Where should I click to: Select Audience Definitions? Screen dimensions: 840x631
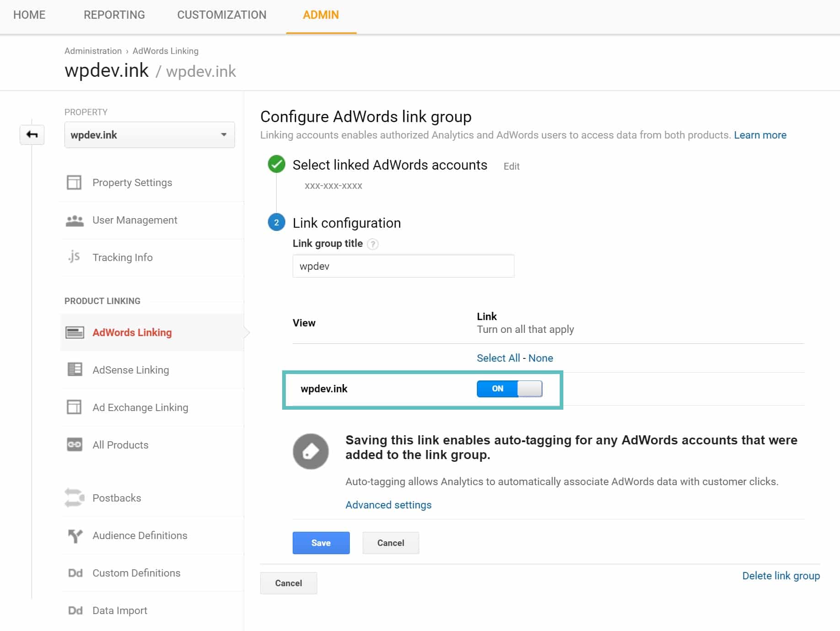139,535
